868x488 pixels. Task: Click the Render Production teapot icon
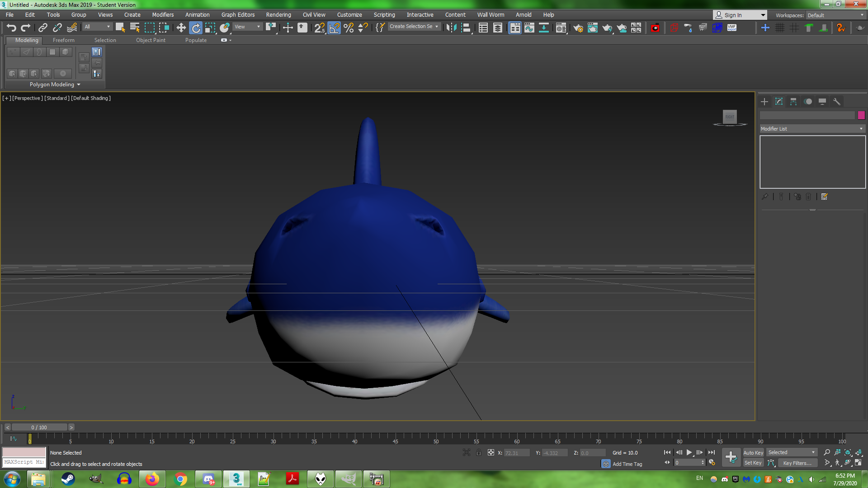(607, 28)
